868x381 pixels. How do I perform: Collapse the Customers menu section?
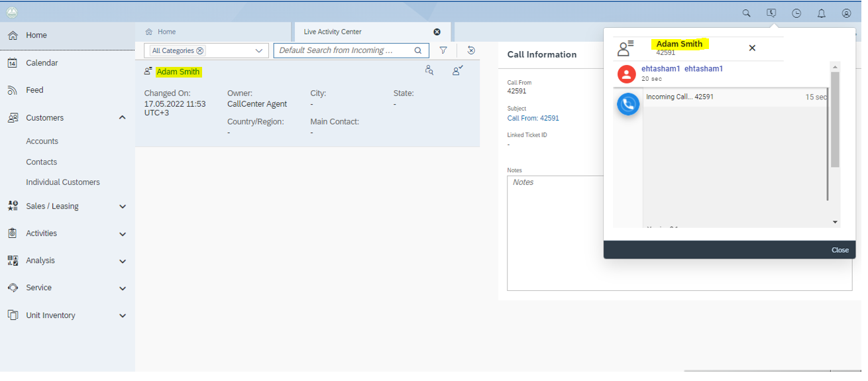click(122, 118)
